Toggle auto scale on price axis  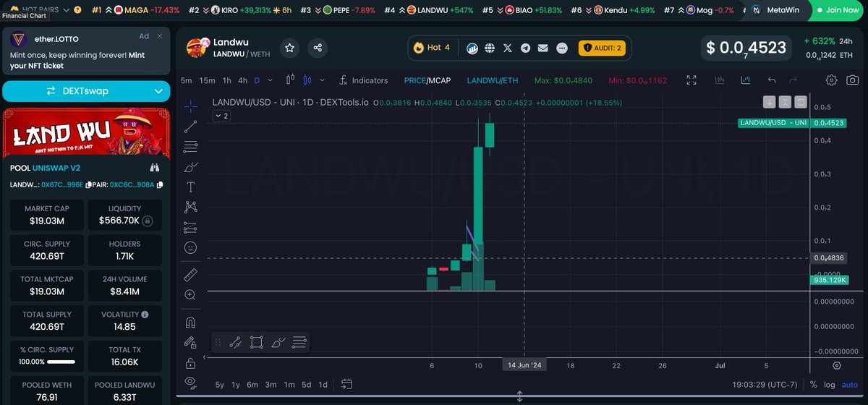coord(850,385)
